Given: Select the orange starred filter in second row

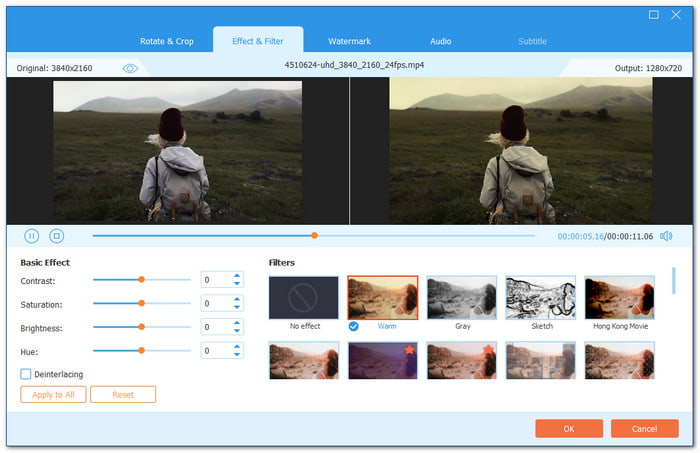Looking at the screenshot, I should 462,361.
